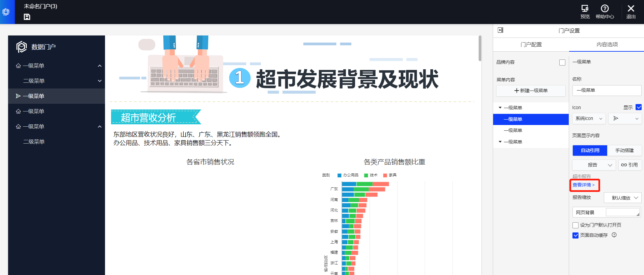Collapse first 一级菜单 tree triangle in menu list

tap(500, 107)
